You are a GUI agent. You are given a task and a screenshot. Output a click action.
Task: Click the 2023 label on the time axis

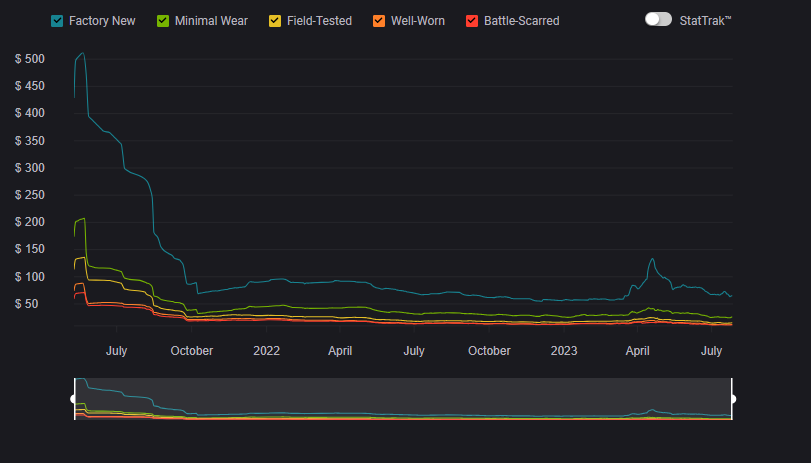tap(564, 351)
